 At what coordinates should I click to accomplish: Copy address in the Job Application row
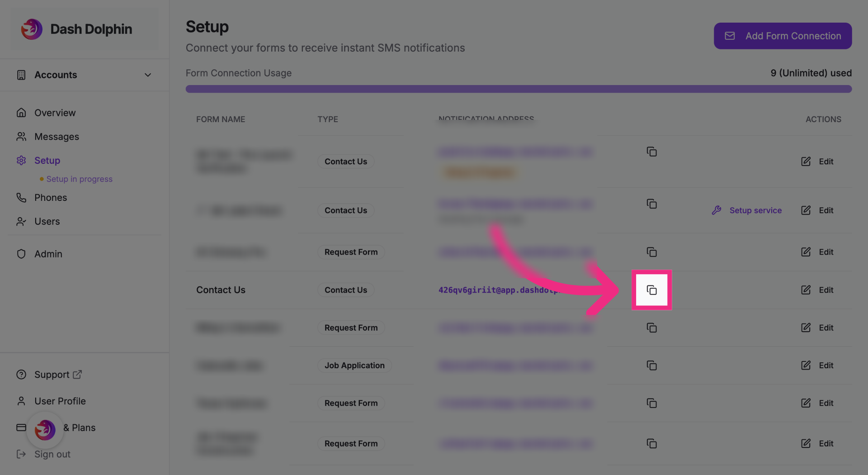651,365
